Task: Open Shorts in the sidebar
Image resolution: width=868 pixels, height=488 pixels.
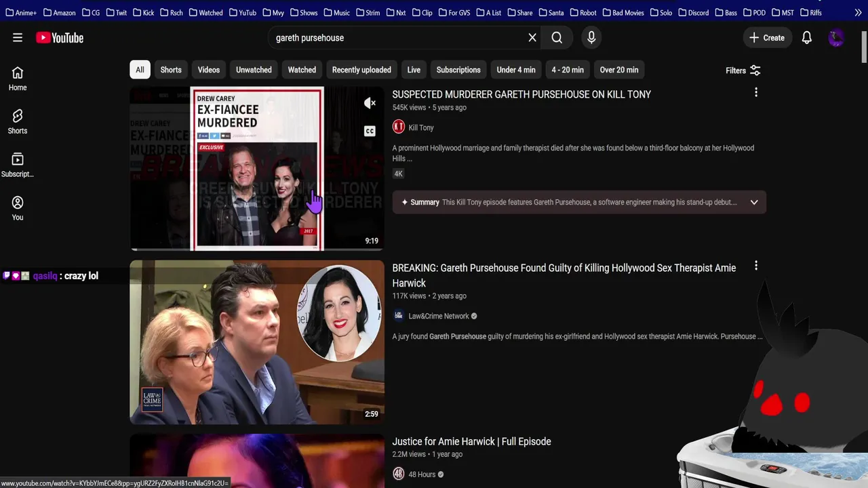Action: tap(18, 122)
